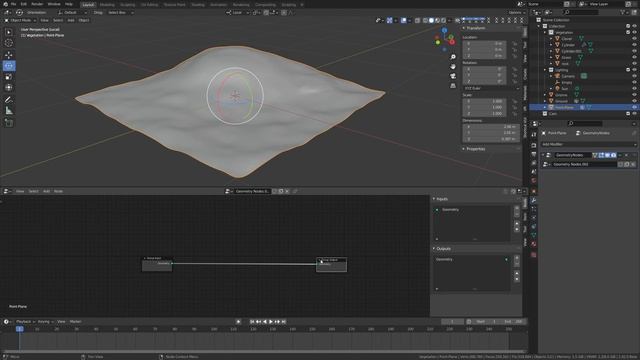The width and height of the screenshot is (640, 360).
Task: Click the current frame marker on timeline
Action: (19, 329)
